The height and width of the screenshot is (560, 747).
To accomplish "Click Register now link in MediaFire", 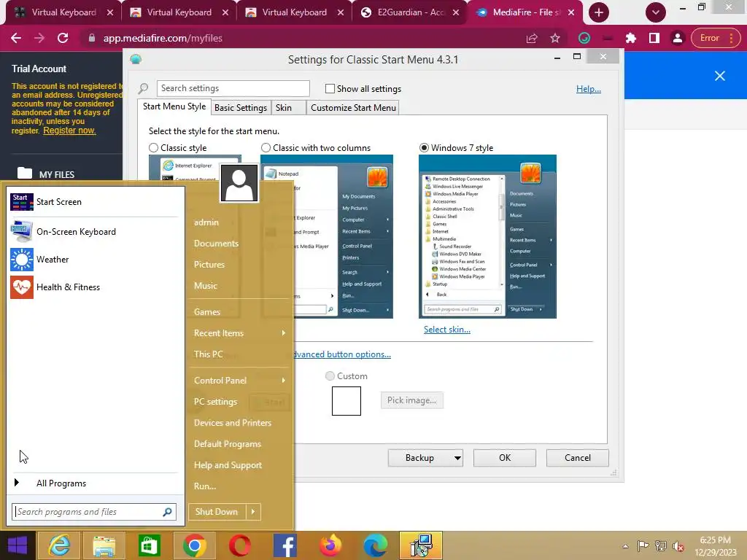I will (69, 131).
